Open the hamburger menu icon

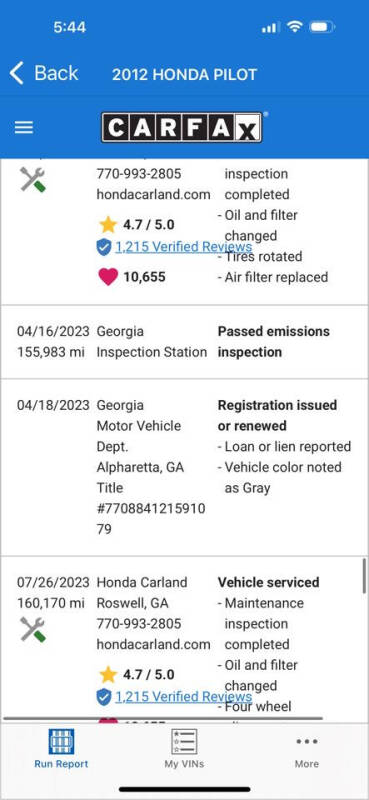tap(23, 128)
